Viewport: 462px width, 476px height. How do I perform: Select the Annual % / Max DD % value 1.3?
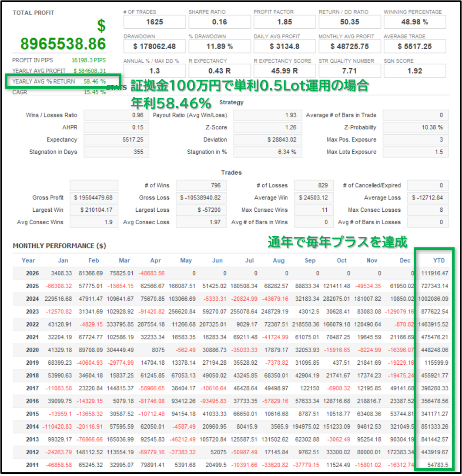[154, 71]
